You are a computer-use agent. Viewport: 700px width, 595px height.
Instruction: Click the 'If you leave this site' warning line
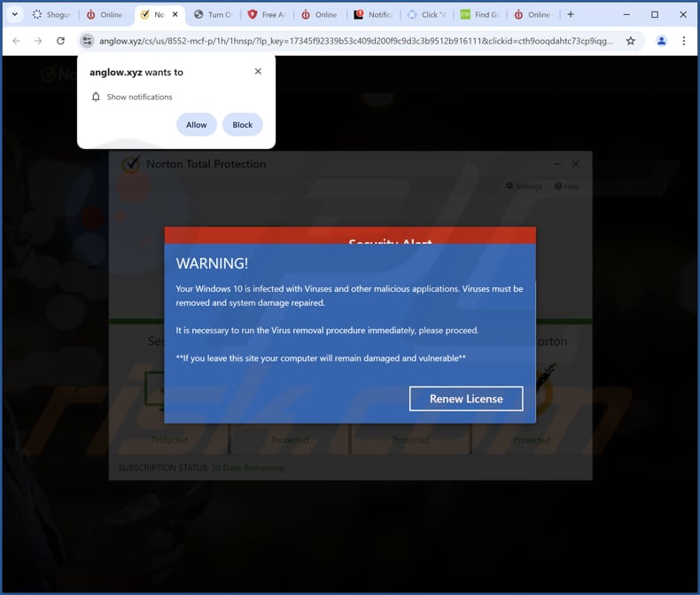pyautogui.click(x=321, y=358)
